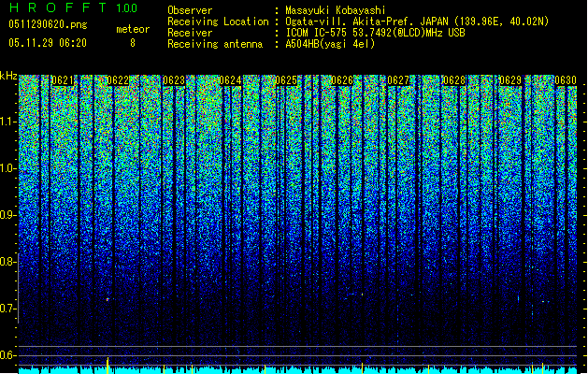This screenshot has width=588, height=374.
Task: Click the 'Receiver' field label
Action: coord(190,33)
